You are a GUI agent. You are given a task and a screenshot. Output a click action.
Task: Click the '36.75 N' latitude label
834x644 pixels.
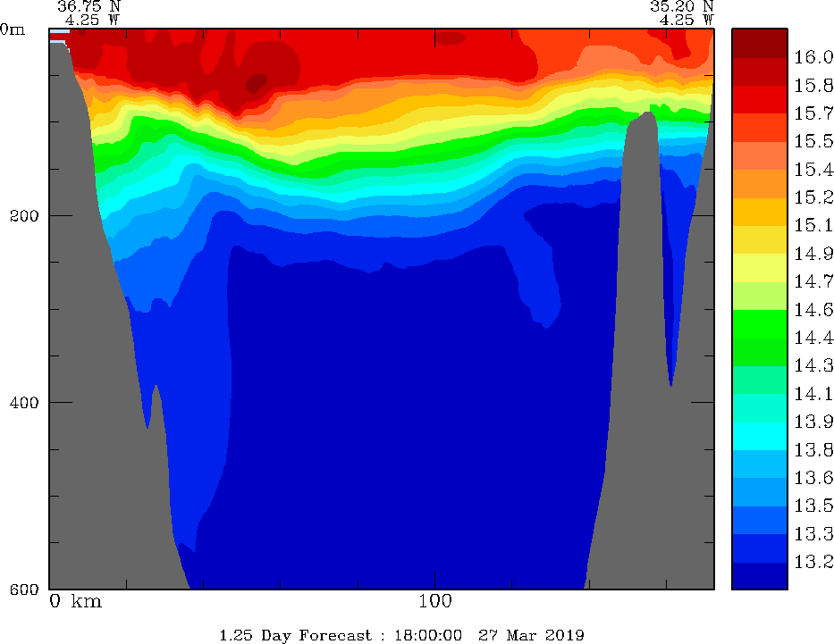88,6
